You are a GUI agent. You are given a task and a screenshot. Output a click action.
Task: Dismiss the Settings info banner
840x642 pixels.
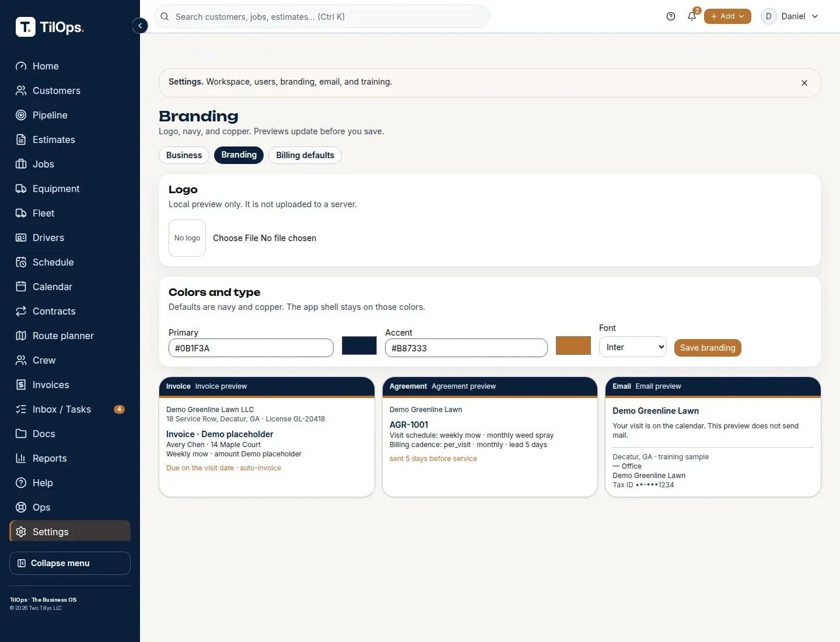[x=804, y=83]
